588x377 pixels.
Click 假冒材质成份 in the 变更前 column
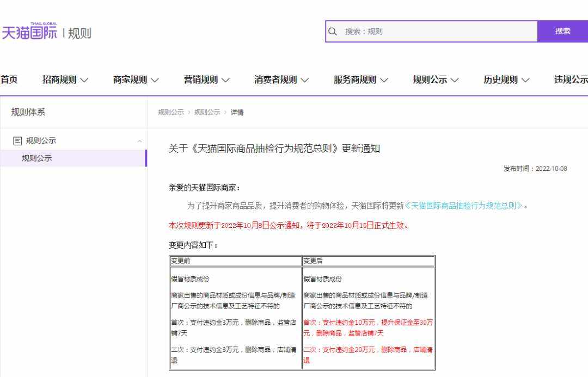click(190, 279)
